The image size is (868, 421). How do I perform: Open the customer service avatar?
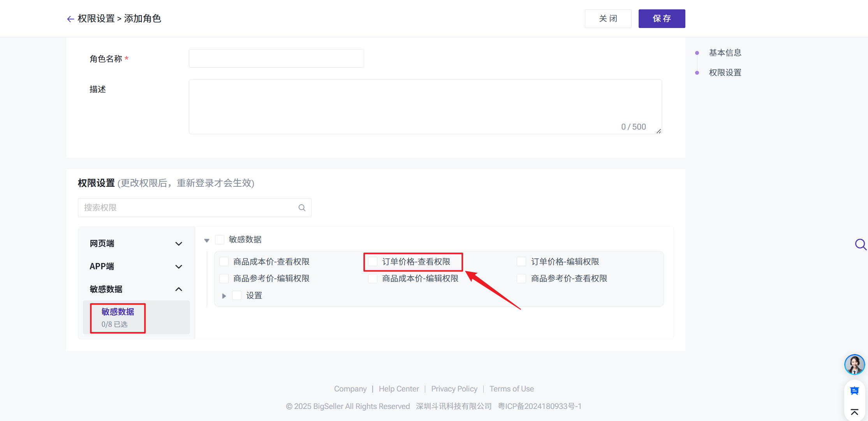tap(854, 365)
